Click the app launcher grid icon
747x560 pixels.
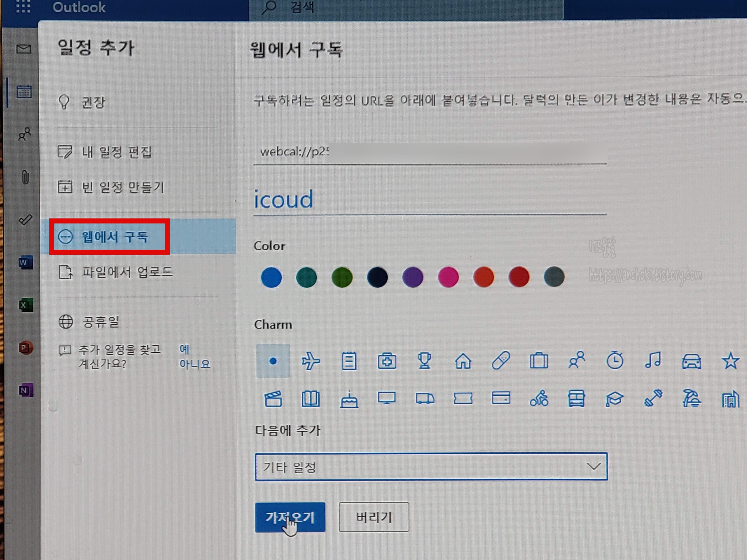click(23, 7)
